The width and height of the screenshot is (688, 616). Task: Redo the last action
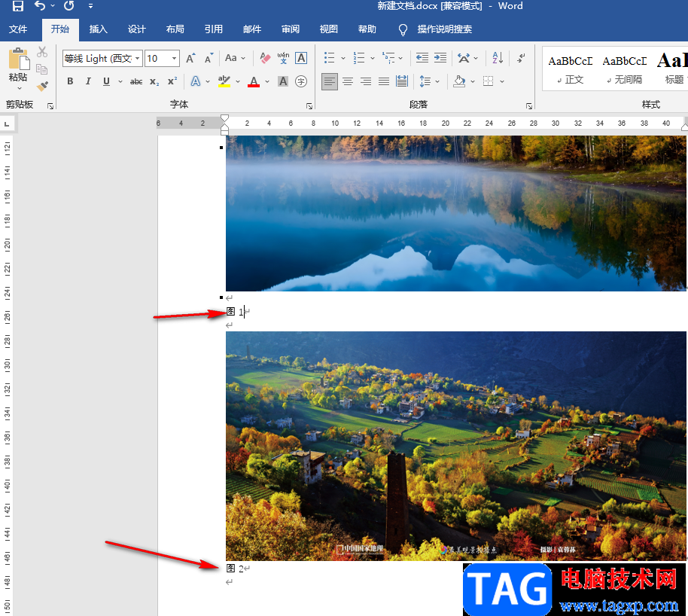pos(69,6)
